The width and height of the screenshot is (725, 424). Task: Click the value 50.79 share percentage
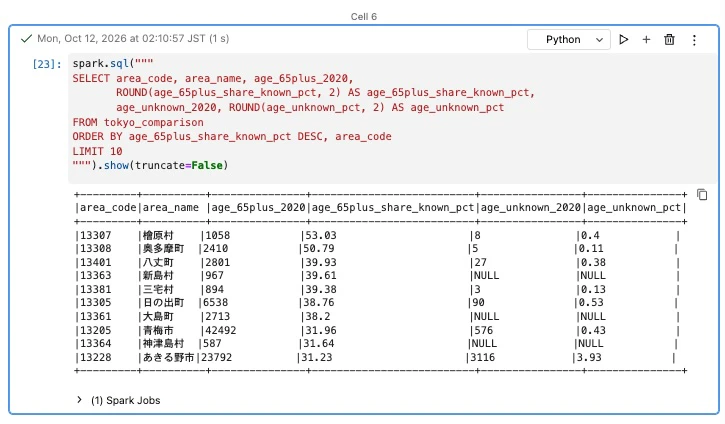(319, 248)
